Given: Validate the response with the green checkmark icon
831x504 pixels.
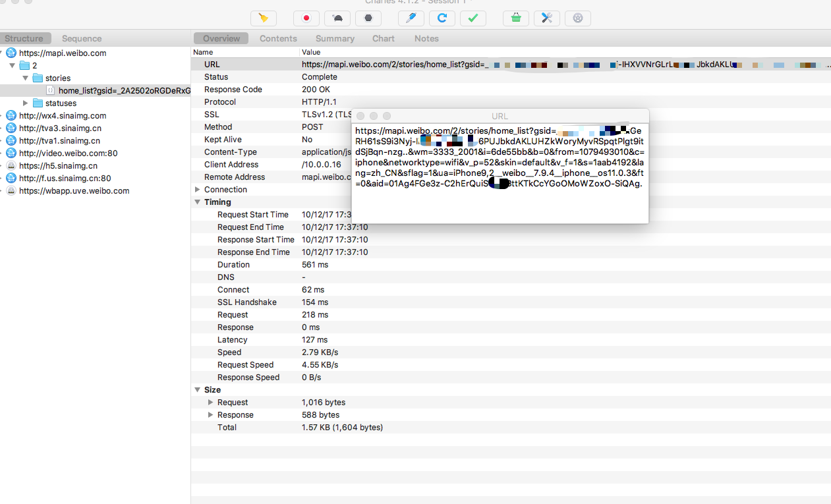Looking at the screenshot, I should pyautogui.click(x=473, y=18).
